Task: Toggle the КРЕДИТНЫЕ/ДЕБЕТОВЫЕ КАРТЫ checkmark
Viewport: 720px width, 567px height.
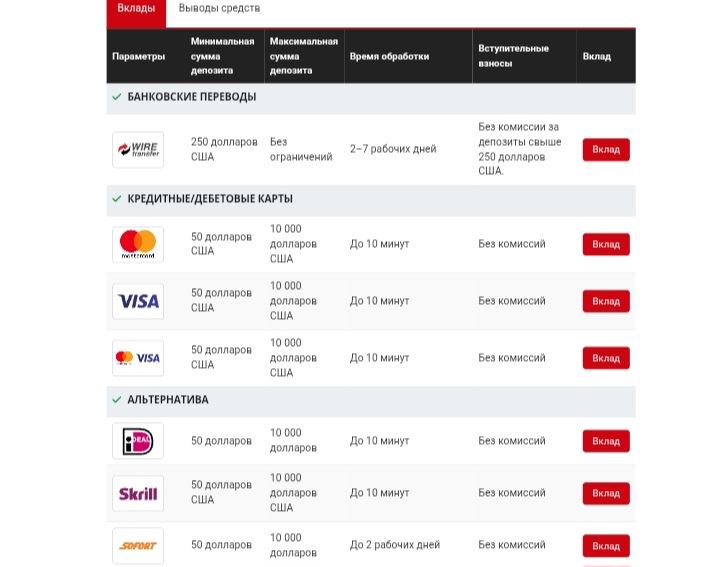Action: coord(117,199)
